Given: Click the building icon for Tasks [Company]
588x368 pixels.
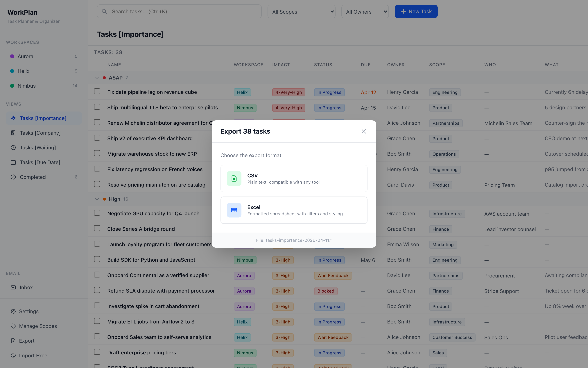Looking at the screenshot, I should pyautogui.click(x=13, y=133).
